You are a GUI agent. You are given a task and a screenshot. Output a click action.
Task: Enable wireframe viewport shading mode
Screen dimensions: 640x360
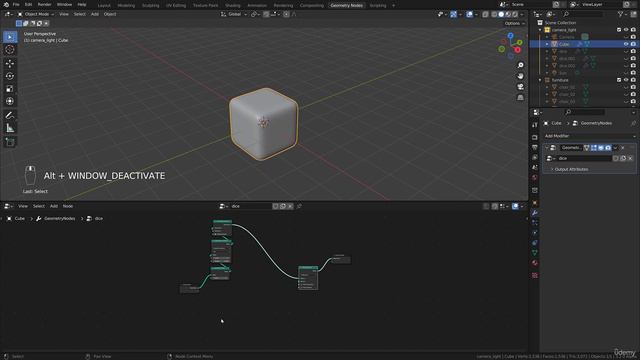coord(494,14)
